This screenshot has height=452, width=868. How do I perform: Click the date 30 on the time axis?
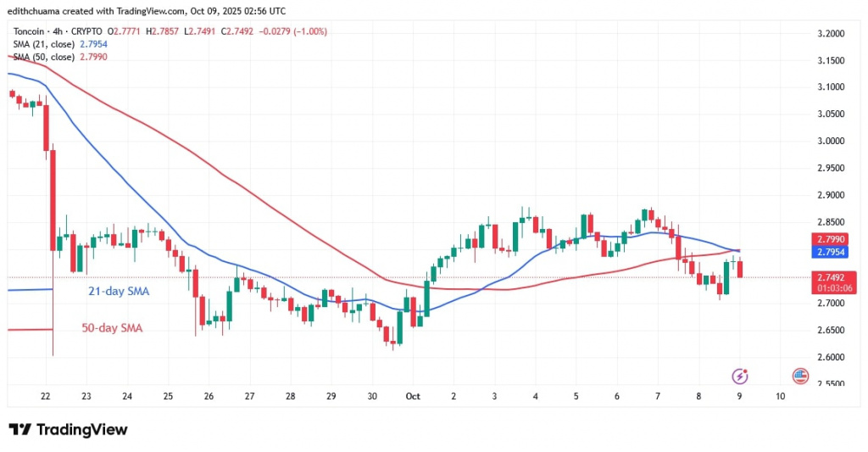click(370, 396)
